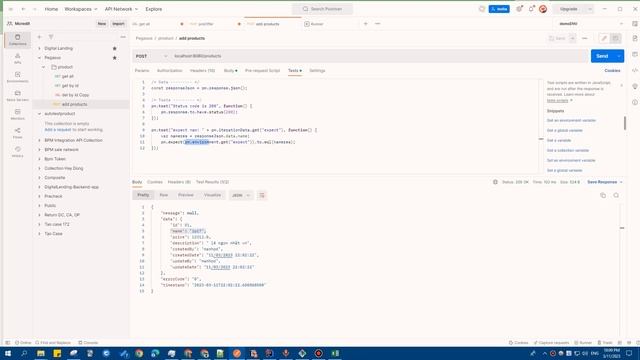Screen dimensions: 640x360
Task: Click the Invite button
Action: coord(499,9)
